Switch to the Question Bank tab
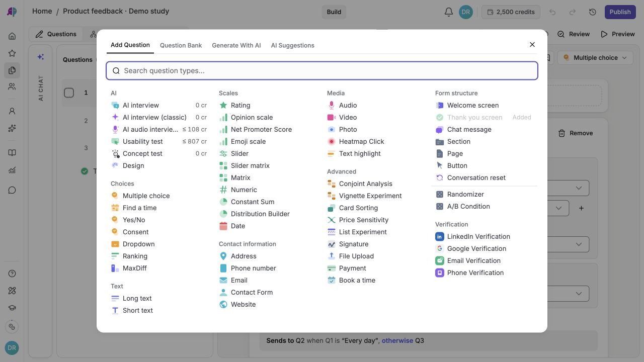The height and width of the screenshot is (362, 644). coord(181,45)
